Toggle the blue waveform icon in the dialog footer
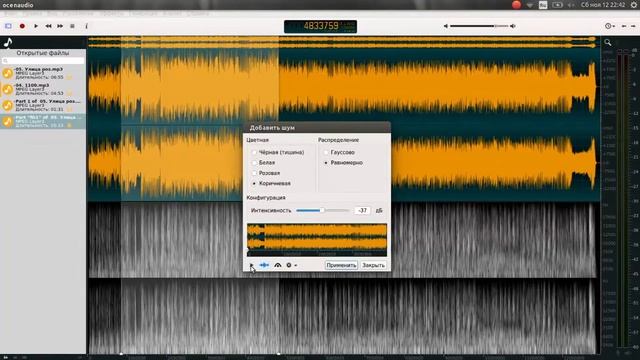Screen dimensions: 640x360 264,265
